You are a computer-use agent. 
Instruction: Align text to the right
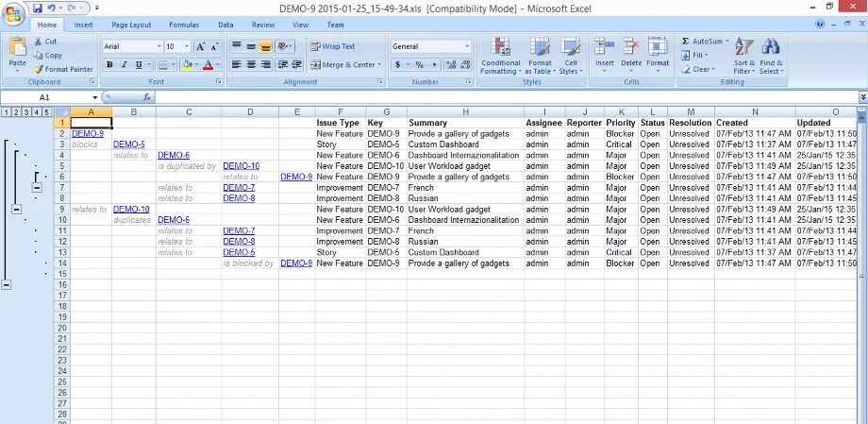(266, 65)
